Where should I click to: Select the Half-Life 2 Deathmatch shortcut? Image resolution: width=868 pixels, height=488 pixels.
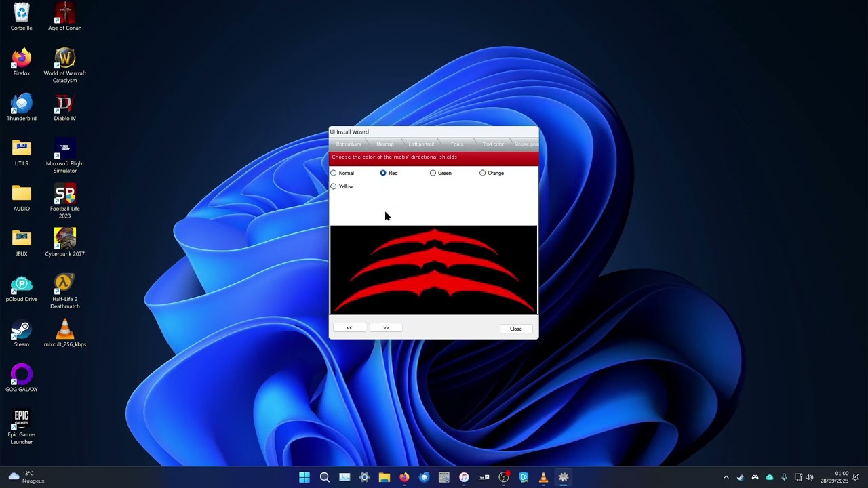(x=65, y=292)
